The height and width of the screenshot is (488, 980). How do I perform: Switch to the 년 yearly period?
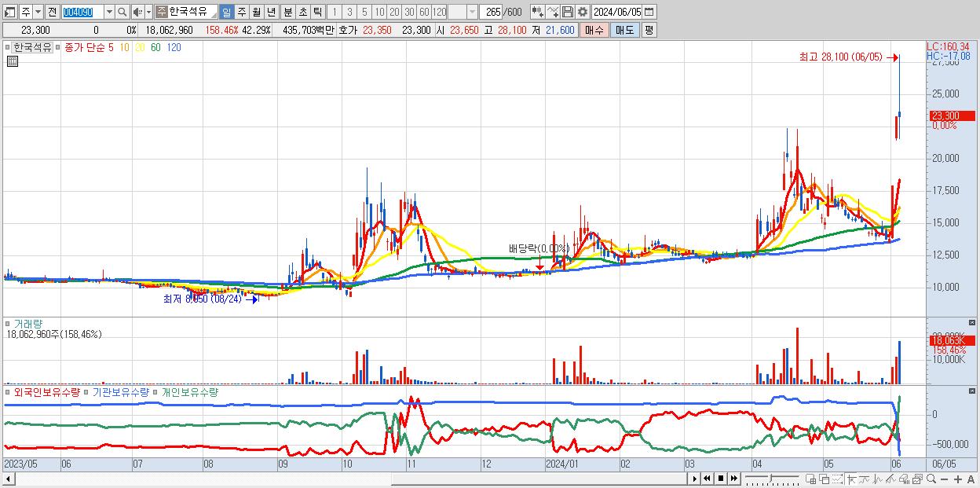[x=271, y=12]
